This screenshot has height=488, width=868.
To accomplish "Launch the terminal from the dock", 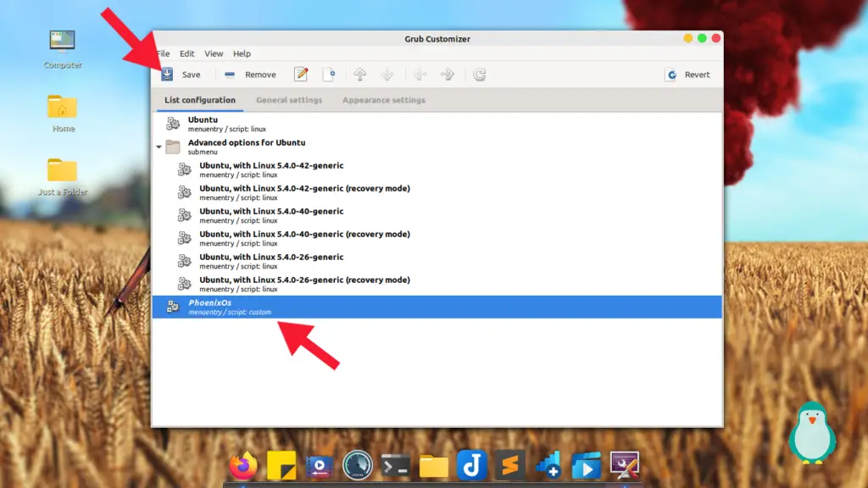I will point(396,466).
